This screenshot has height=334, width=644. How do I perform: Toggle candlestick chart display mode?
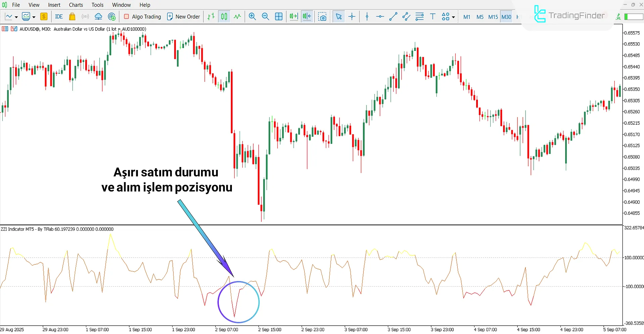click(224, 16)
